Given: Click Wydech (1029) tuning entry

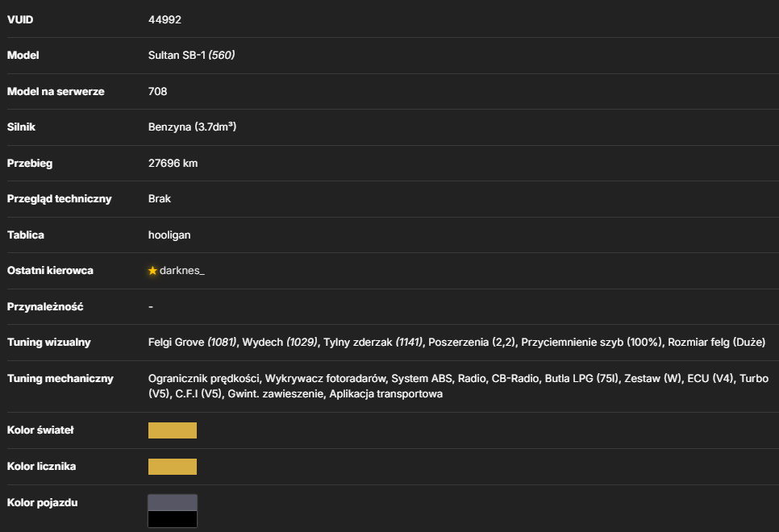Looking at the screenshot, I should pyautogui.click(x=280, y=343).
